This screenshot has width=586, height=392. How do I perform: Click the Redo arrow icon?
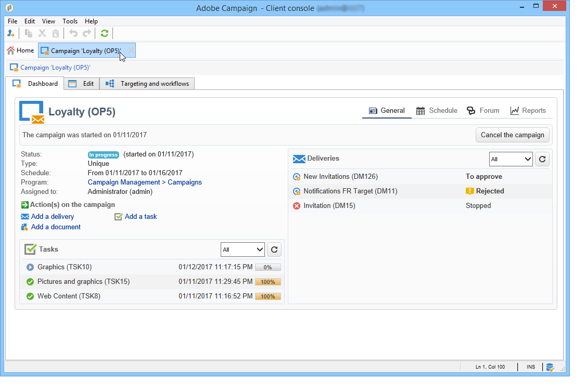[x=87, y=34]
